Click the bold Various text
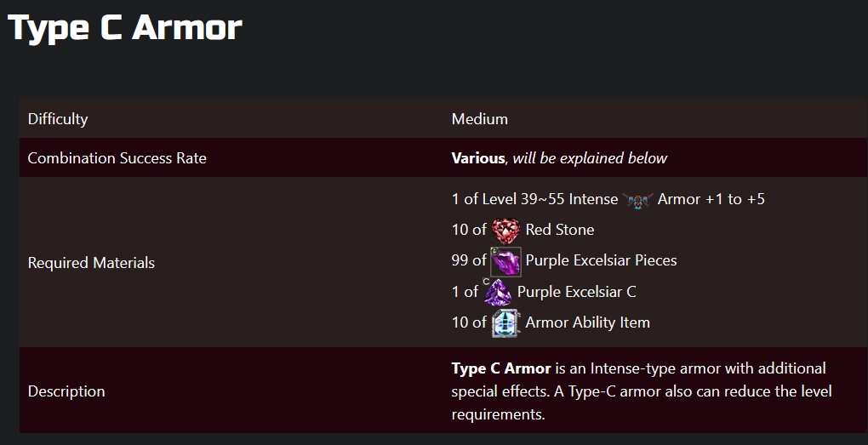 [x=478, y=158]
